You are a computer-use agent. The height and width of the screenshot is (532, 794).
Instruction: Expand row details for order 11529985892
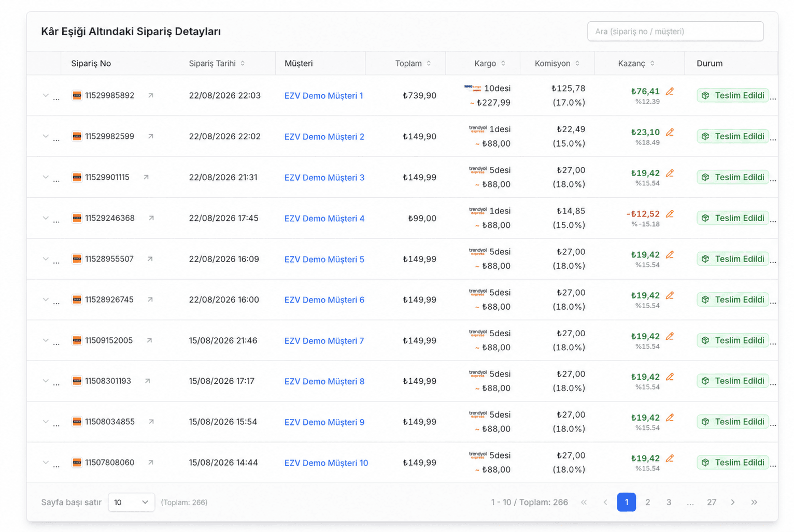point(46,95)
